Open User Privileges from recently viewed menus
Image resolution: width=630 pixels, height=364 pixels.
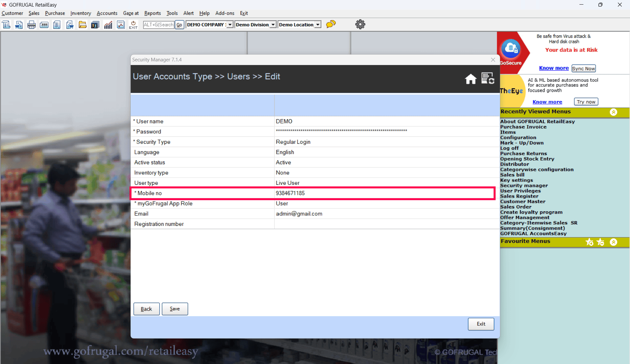point(520,191)
